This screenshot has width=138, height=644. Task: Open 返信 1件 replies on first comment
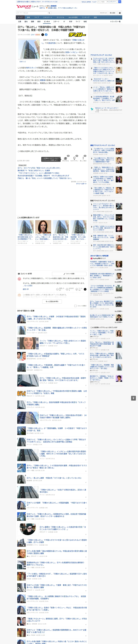click(x=26, y=289)
